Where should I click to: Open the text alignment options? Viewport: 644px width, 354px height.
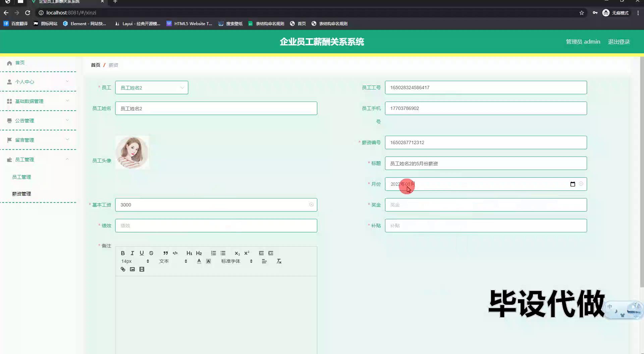264,261
